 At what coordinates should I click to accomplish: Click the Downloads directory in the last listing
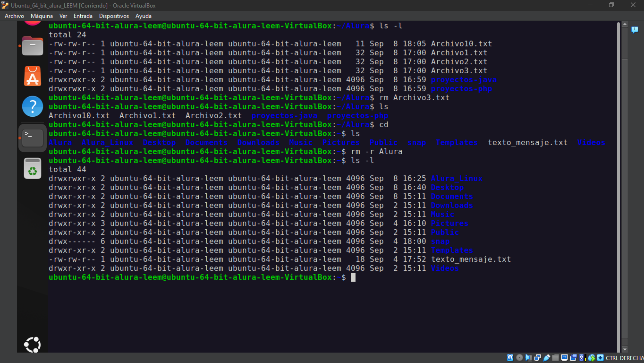coord(452,205)
